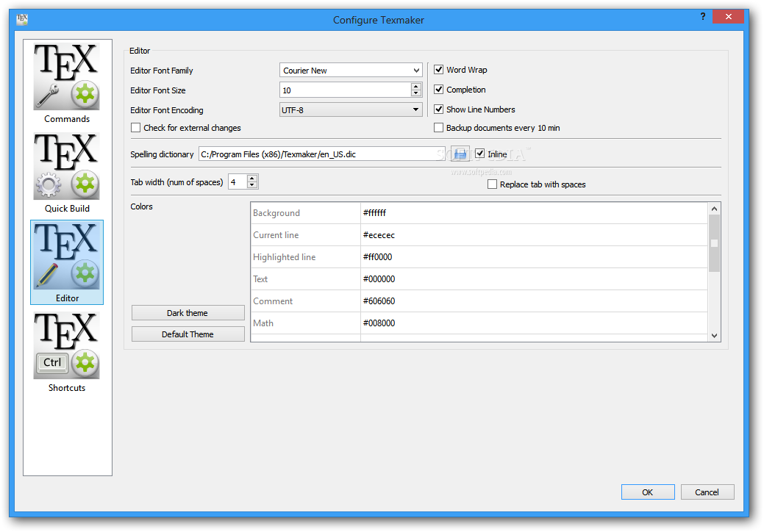Enable Check for external changes
Screen dimensions: 764x532
pos(136,128)
